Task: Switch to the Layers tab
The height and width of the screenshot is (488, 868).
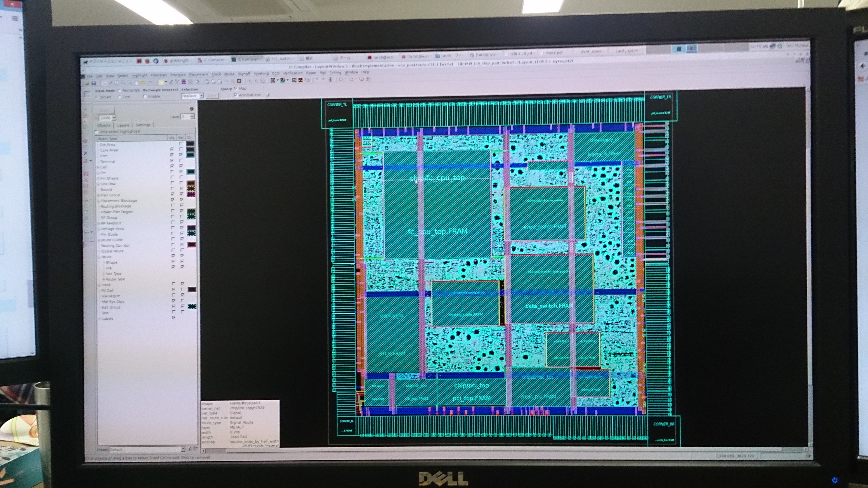Action: click(123, 125)
